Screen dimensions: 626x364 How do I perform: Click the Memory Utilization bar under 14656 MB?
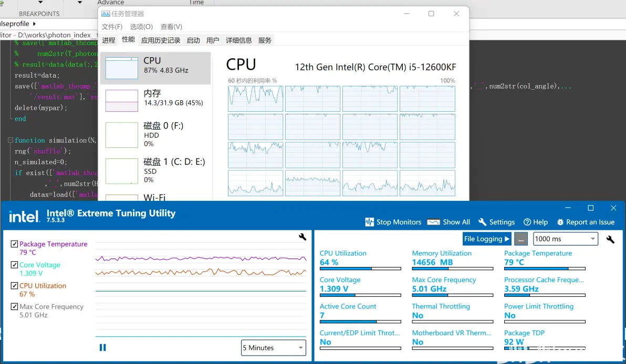click(453, 269)
